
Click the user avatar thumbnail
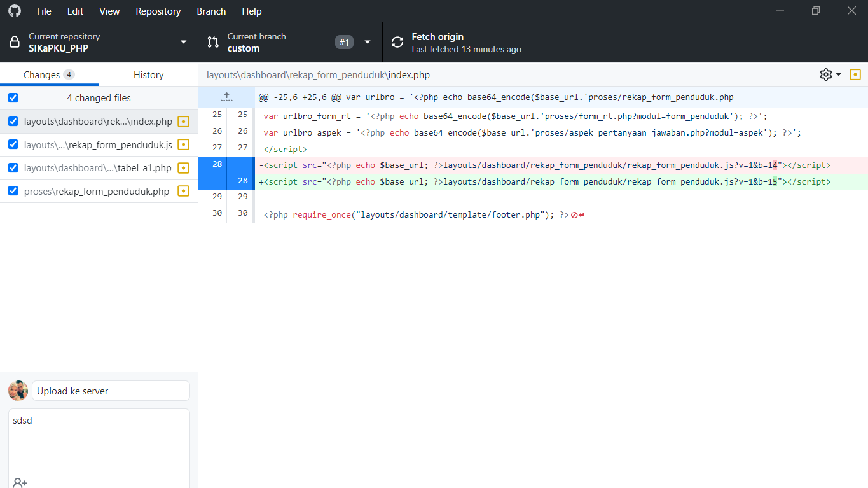click(x=18, y=391)
